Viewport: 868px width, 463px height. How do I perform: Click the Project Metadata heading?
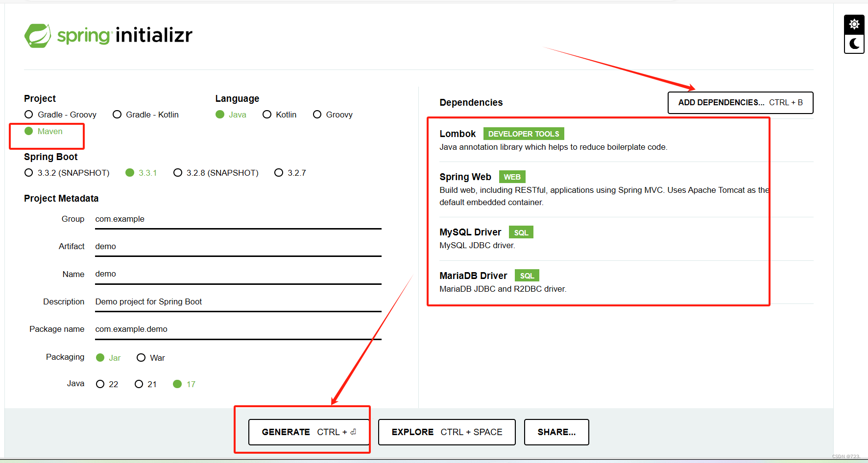pos(61,198)
